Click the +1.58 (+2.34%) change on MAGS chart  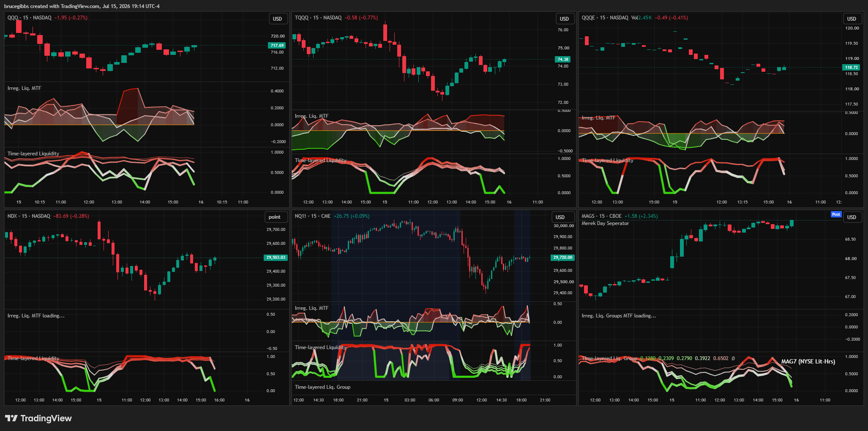[x=641, y=216]
